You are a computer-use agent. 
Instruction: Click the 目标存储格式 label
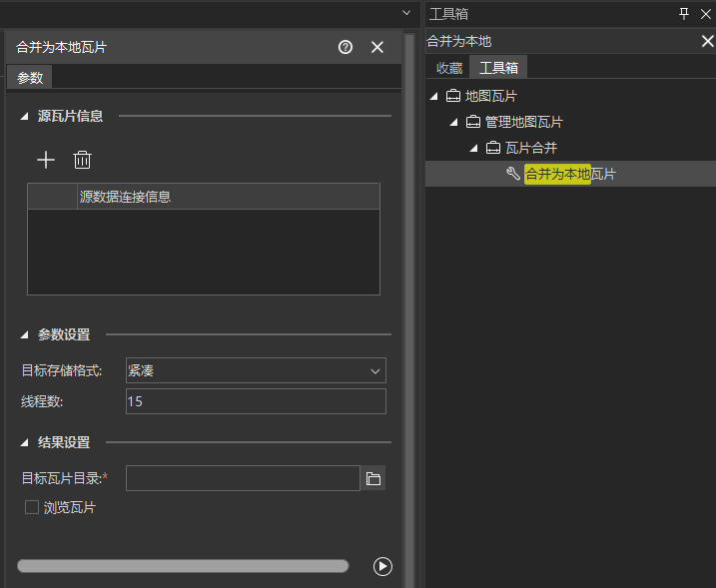62,370
